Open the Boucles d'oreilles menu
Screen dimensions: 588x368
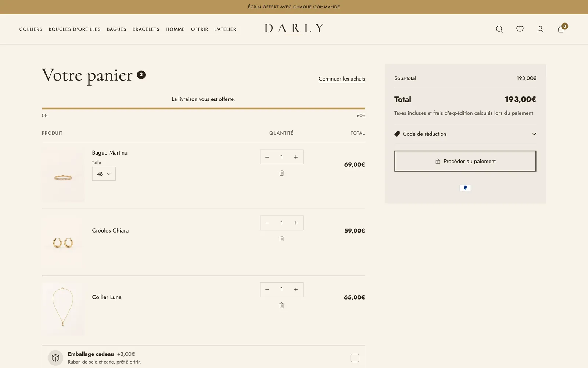tap(75, 29)
